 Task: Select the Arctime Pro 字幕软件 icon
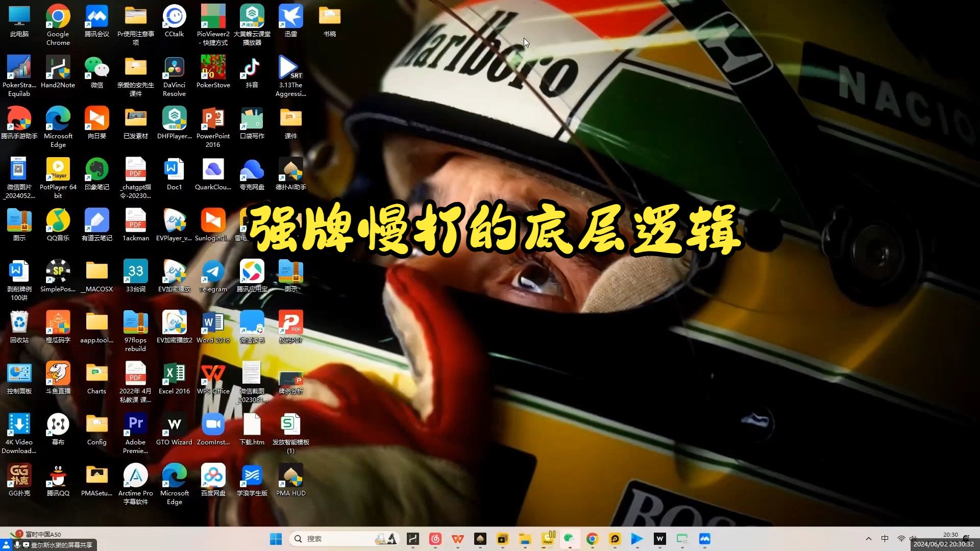pyautogui.click(x=135, y=484)
